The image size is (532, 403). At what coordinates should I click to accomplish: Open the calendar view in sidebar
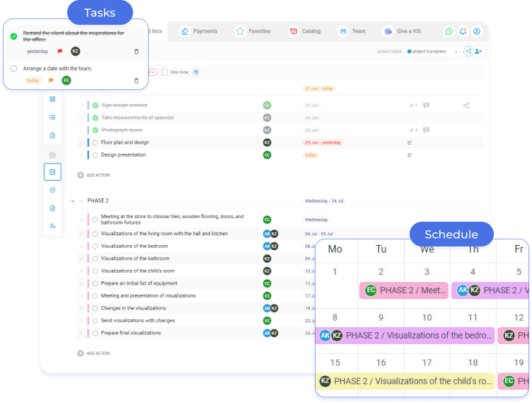(x=52, y=172)
